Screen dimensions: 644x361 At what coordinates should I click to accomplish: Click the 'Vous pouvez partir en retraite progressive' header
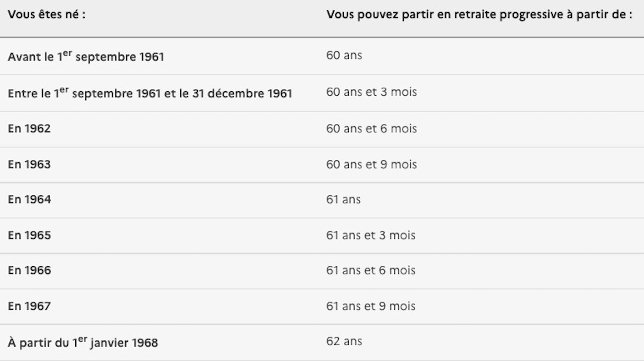479,14
